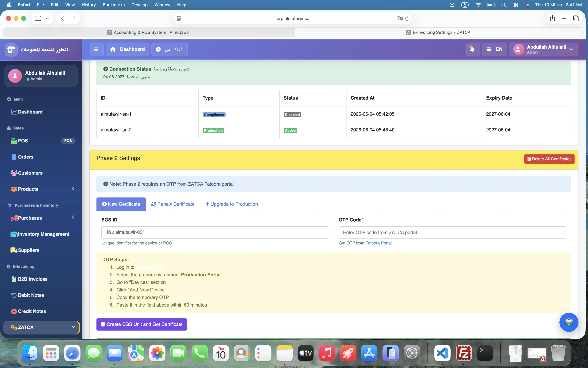Click the Disabled status badge
The width and height of the screenshot is (588, 368).
(x=292, y=115)
